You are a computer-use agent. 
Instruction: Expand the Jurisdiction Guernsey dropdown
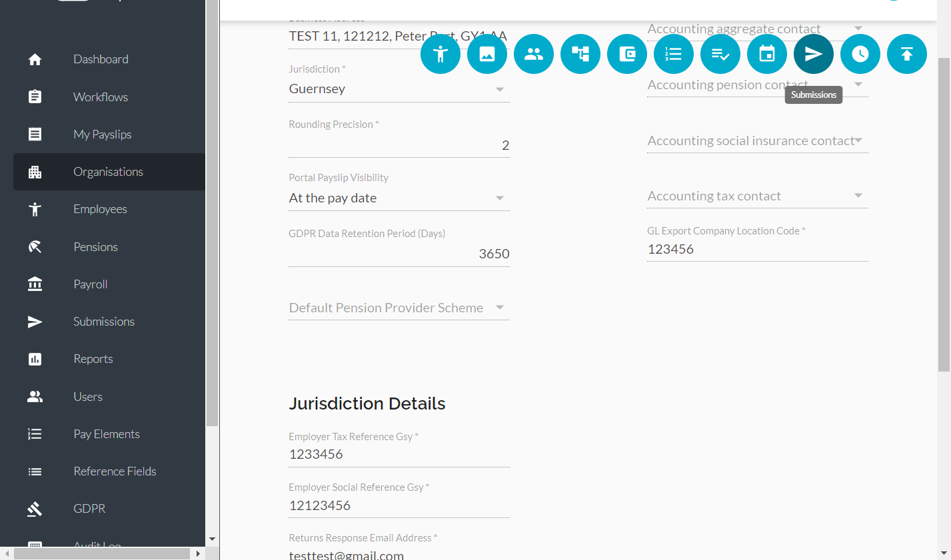399,89
